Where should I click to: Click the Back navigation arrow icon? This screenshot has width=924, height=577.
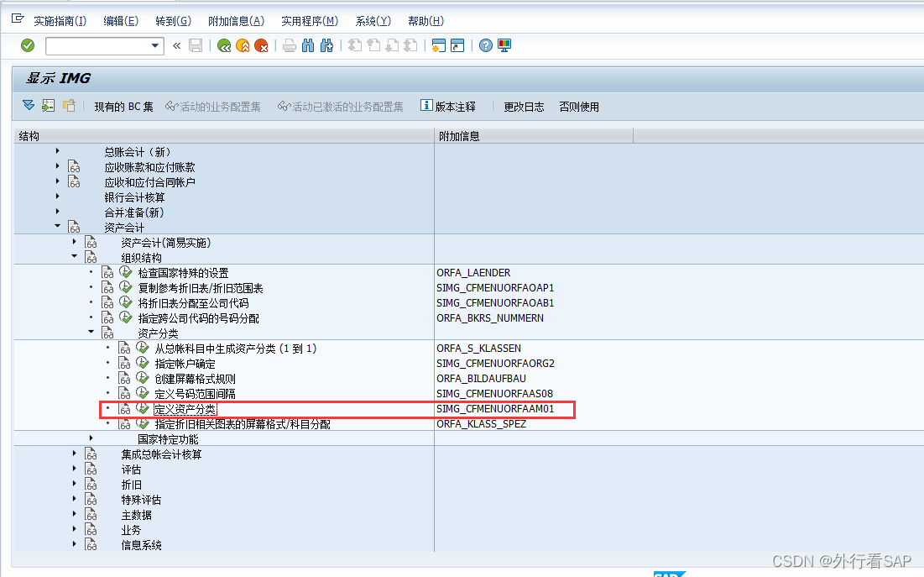[x=224, y=46]
